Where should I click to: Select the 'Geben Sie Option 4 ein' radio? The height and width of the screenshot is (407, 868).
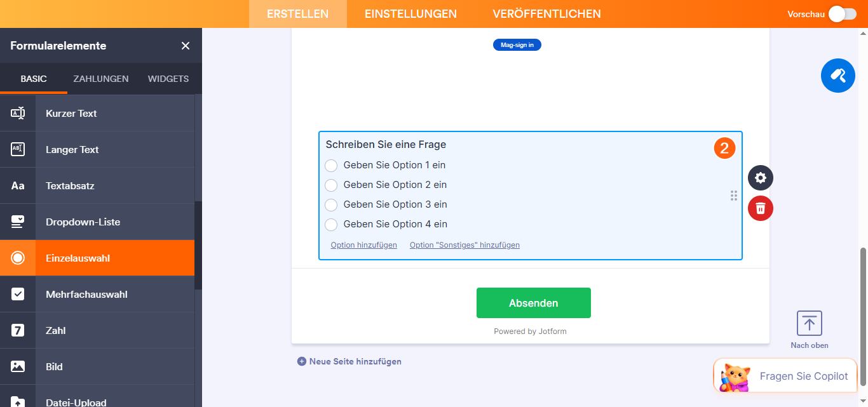tap(331, 224)
